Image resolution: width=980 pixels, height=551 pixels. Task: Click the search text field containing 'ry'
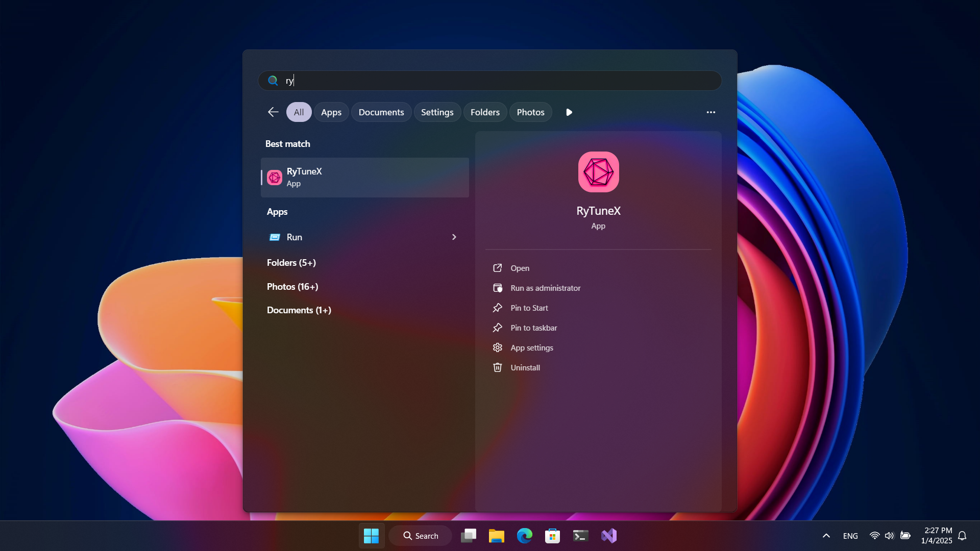point(490,81)
